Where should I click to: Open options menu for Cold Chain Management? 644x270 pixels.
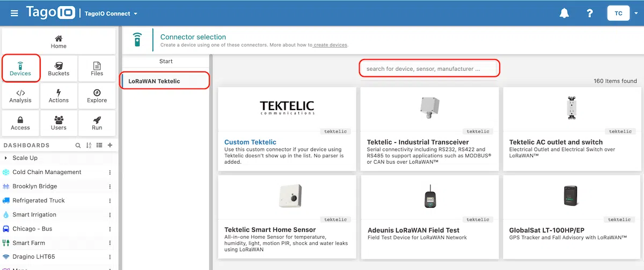point(110,172)
